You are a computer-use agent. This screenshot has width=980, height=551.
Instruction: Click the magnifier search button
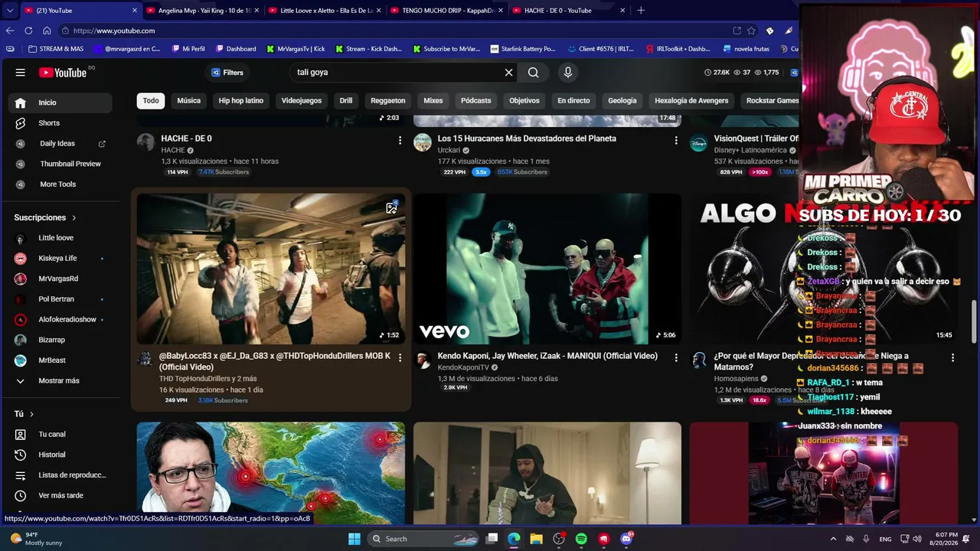(534, 73)
